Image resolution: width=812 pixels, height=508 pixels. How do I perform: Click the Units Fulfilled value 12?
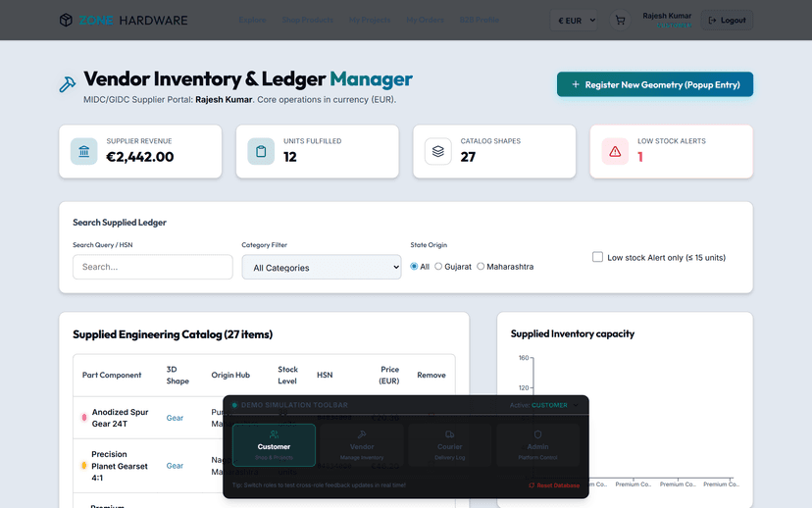[x=290, y=156]
